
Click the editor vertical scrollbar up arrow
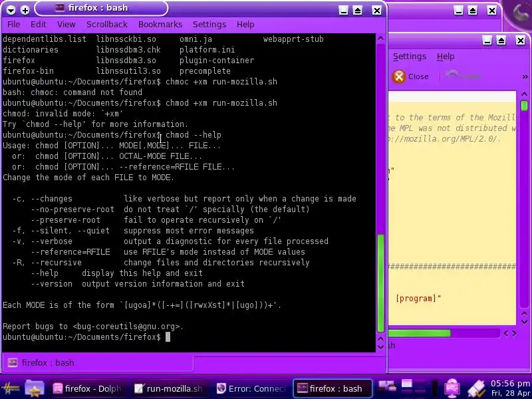[x=524, y=94]
